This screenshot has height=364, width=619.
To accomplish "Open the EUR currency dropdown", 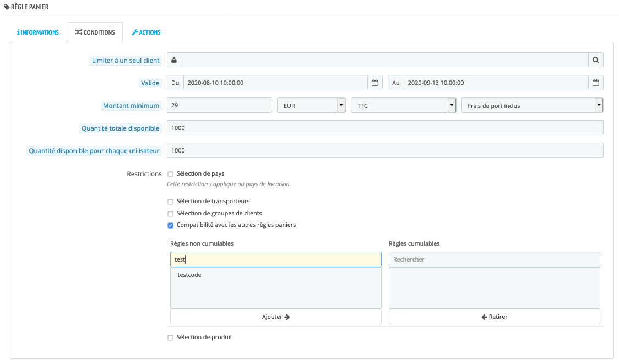I will pyautogui.click(x=312, y=105).
